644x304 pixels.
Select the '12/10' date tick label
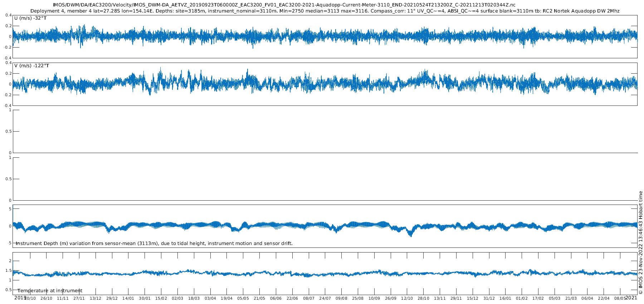pos(407,298)
